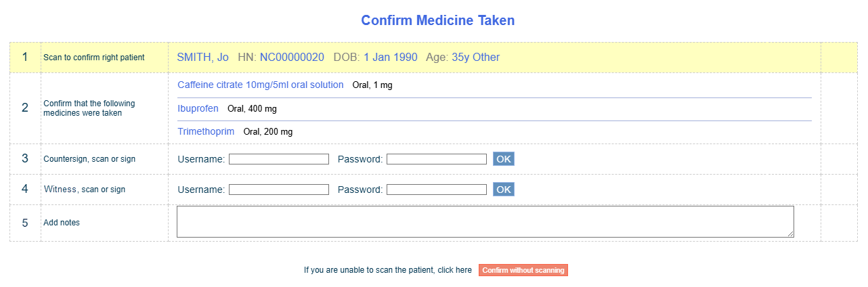
Task: Click the Witness Password field
Action: click(x=437, y=190)
